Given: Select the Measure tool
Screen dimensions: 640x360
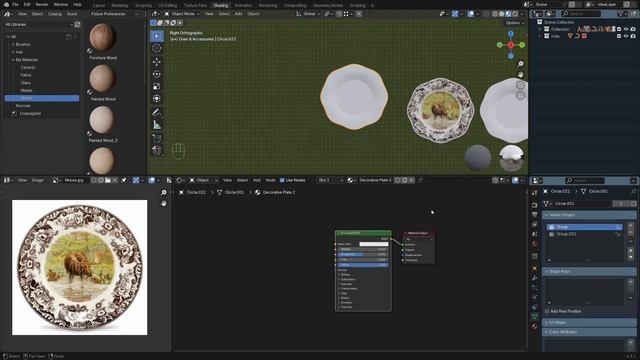Looking at the screenshot, I should [x=157, y=124].
